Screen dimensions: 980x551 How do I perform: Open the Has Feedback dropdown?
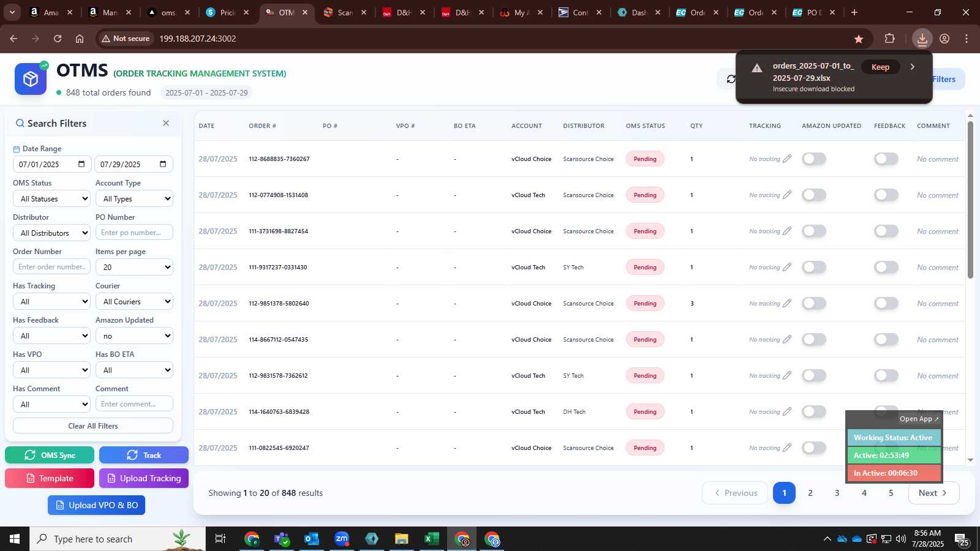coord(52,335)
